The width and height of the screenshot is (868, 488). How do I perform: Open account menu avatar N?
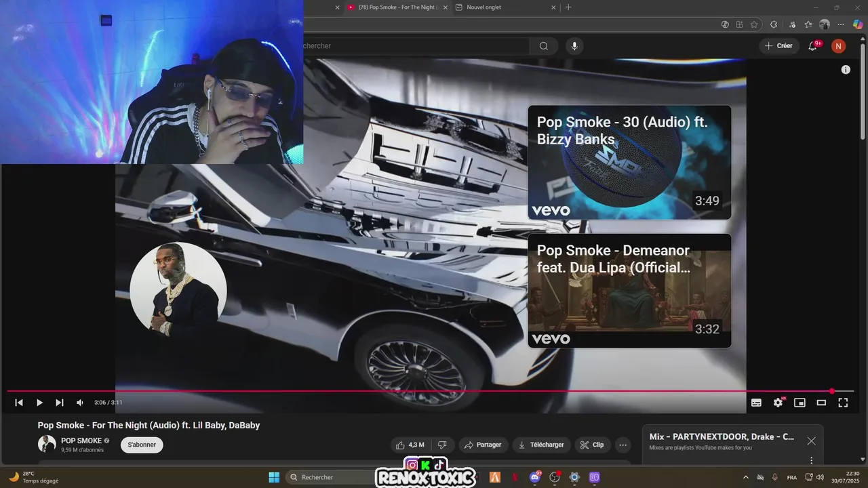coord(839,45)
